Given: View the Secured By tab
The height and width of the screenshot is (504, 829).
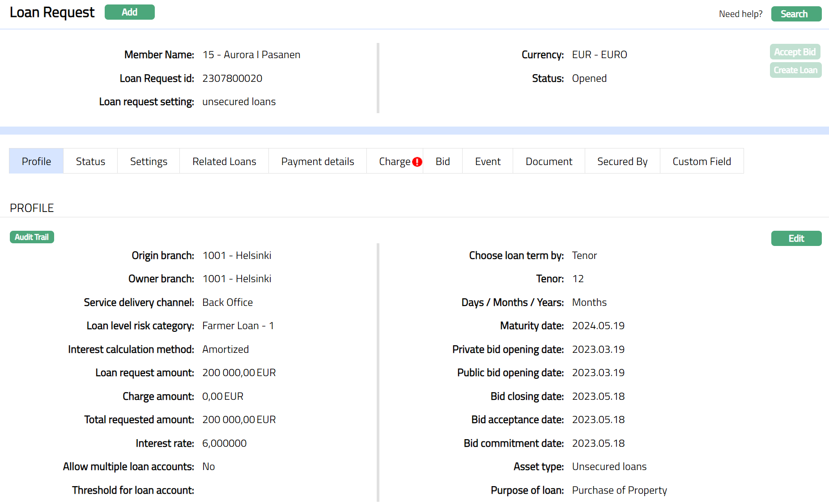Looking at the screenshot, I should point(622,161).
